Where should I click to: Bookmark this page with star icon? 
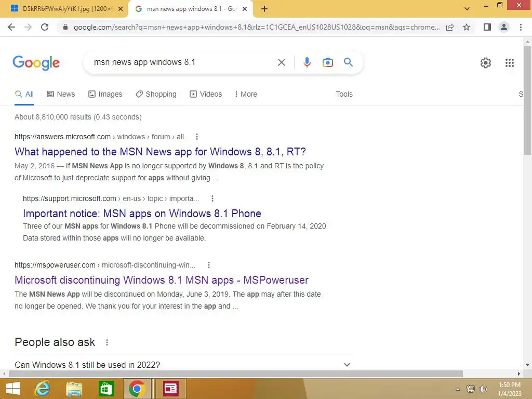pyautogui.click(x=467, y=27)
